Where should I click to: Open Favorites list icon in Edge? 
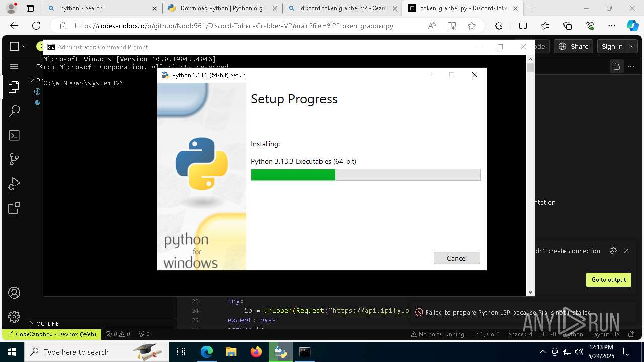pos(545,26)
